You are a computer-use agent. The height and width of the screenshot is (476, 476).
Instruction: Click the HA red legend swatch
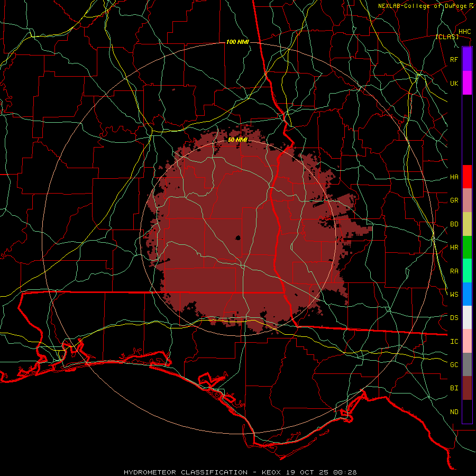(467, 177)
